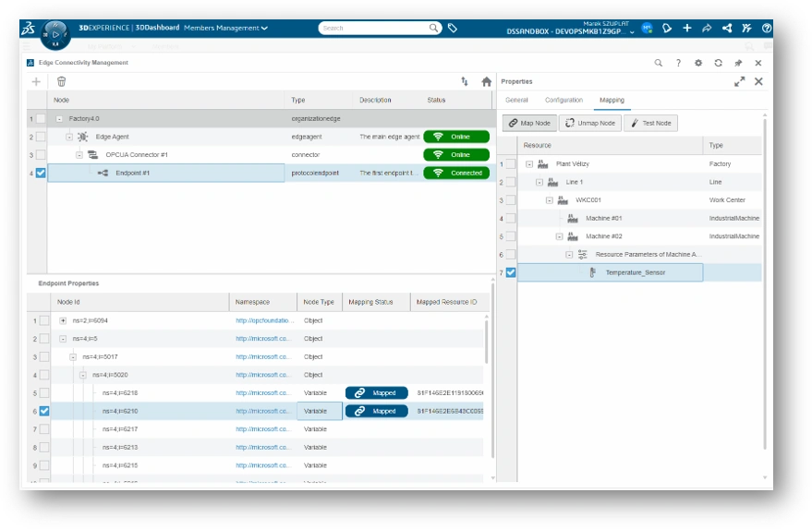Click the Edge Agent node icon
The height and width of the screenshot is (529, 812).
[x=82, y=137]
